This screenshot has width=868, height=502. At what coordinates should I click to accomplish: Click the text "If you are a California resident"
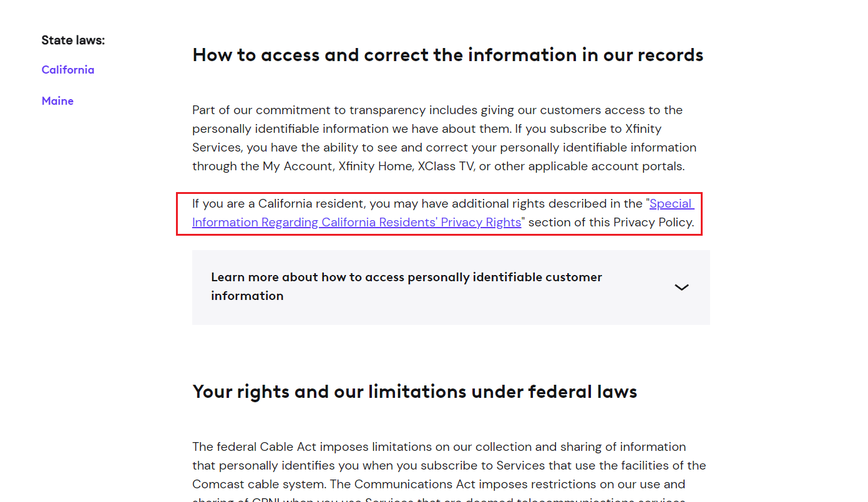click(x=279, y=204)
